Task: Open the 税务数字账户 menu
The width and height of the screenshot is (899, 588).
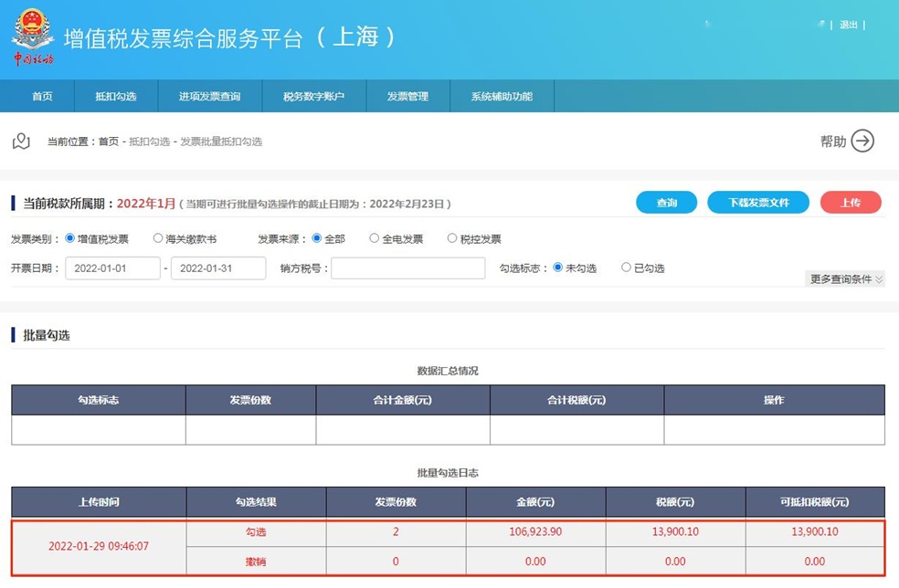Action: click(x=313, y=96)
